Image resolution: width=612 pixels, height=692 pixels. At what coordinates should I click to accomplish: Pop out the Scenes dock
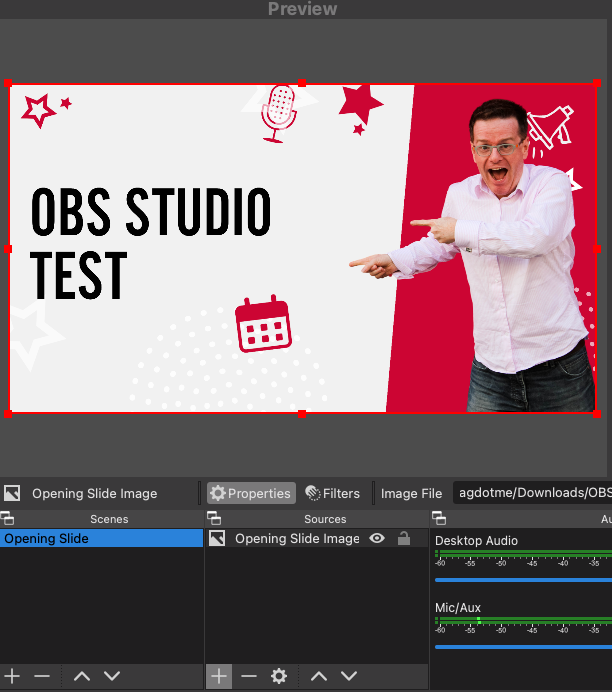point(7,519)
